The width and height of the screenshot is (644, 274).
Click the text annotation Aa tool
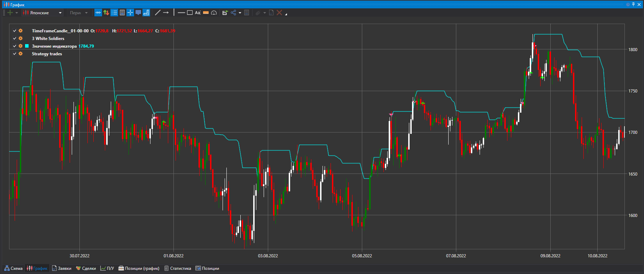pyautogui.click(x=197, y=13)
